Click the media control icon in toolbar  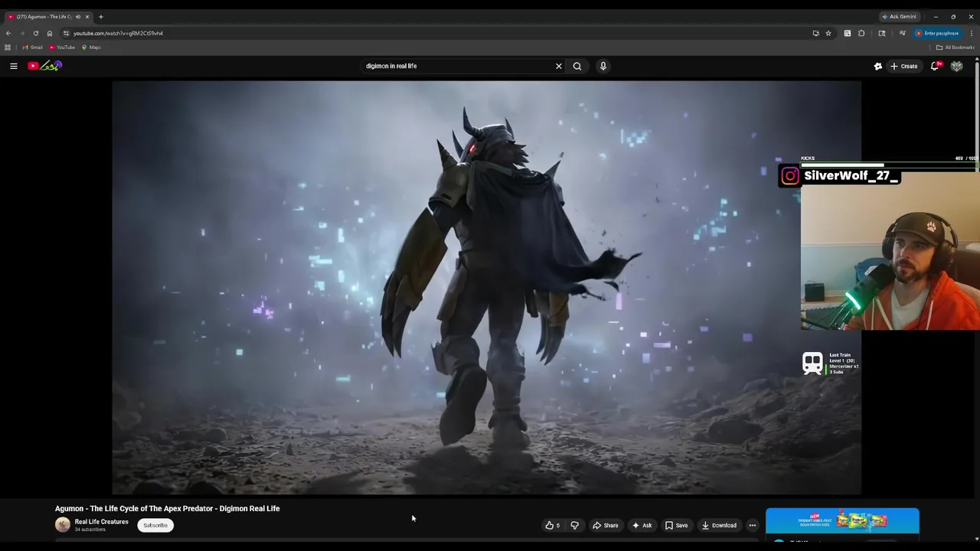[x=903, y=33]
